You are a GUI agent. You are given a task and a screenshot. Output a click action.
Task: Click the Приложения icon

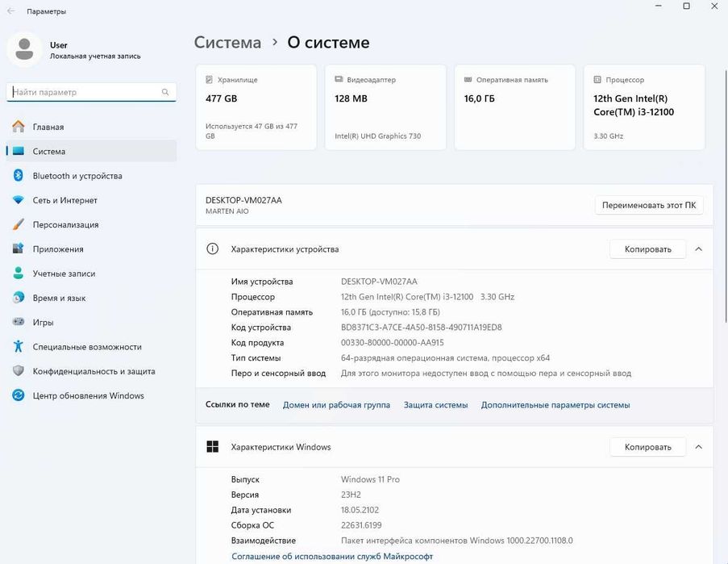[x=18, y=249]
